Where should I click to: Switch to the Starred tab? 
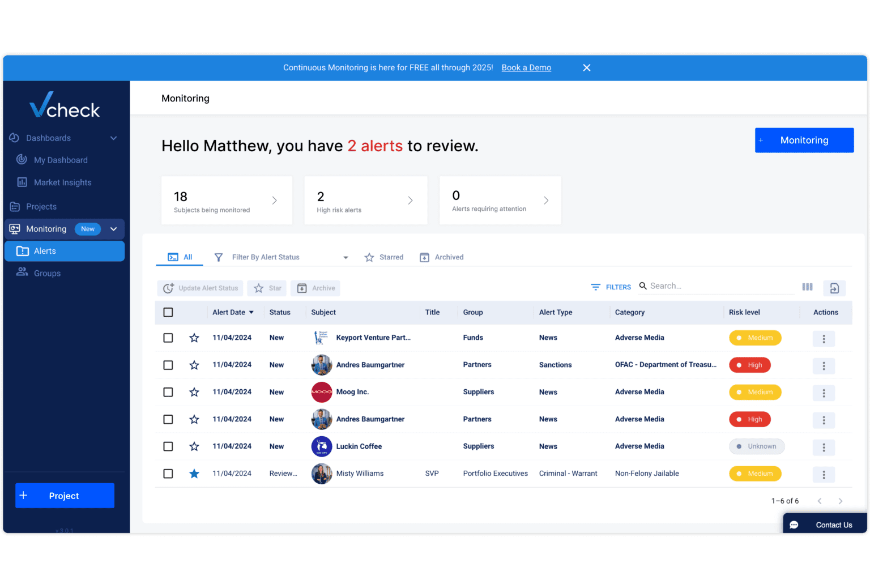tap(384, 257)
